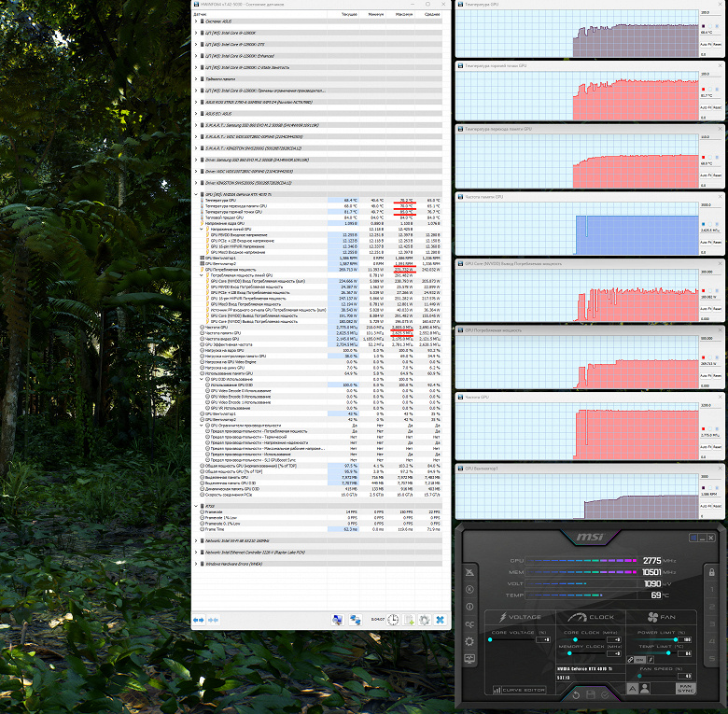Screen dimensions: 728x714
Task: Click Afterburner save profile floppy icon
Action: 591,695
